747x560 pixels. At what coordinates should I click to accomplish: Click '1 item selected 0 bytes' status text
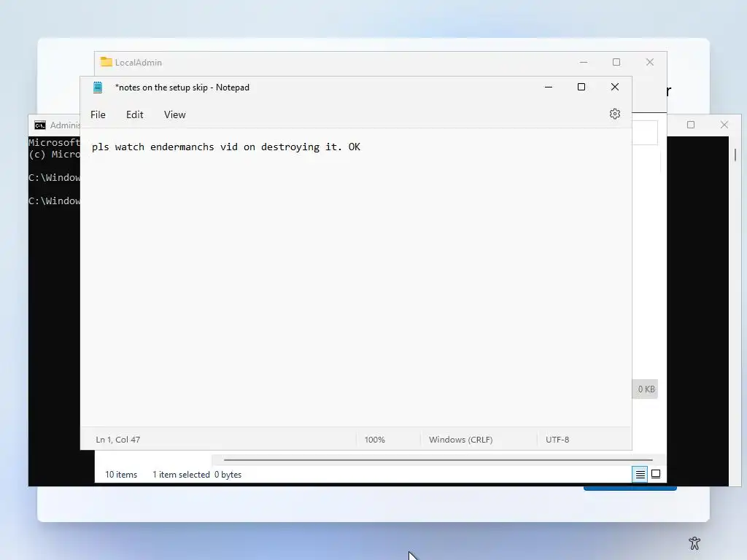[x=197, y=475]
